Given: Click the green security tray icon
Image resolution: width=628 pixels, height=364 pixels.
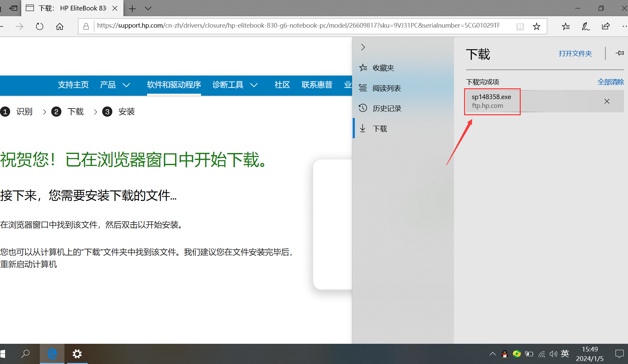Looking at the screenshot, I should (517, 354).
